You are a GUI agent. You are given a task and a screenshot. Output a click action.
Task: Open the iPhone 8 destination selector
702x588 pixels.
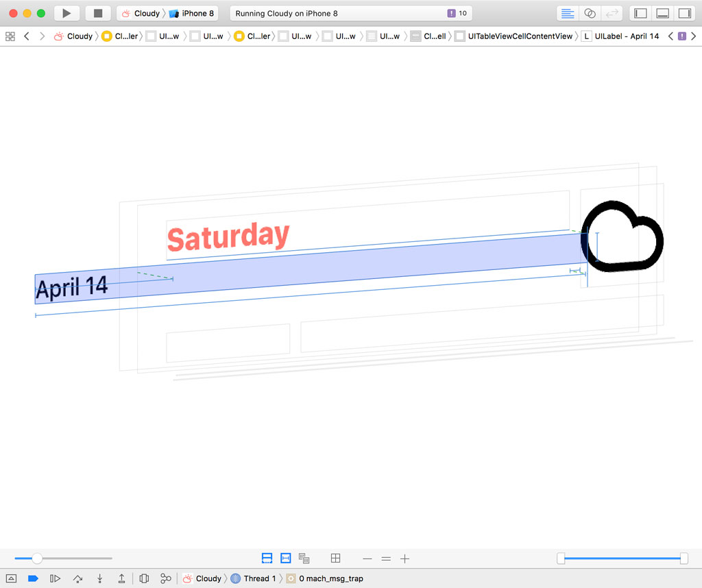[192, 13]
